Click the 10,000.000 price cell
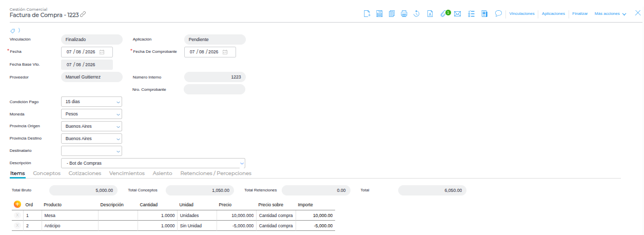 [236, 216]
